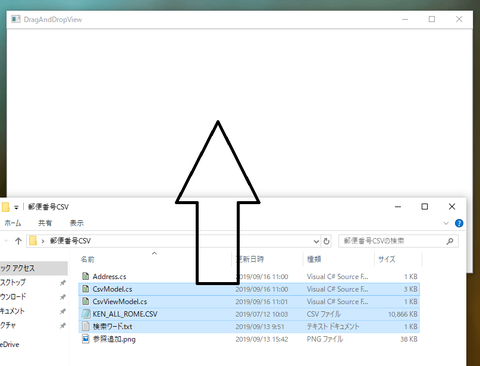Refresh the folder with the refresh icon
The image size is (480, 366).
pos(326,241)
